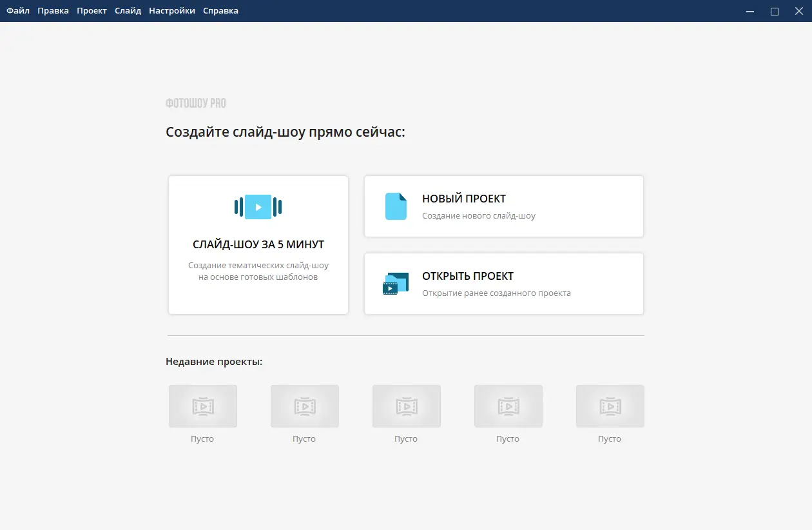
Task: Start Слайд-шоу за 5 минут
Action: point(258,245)
